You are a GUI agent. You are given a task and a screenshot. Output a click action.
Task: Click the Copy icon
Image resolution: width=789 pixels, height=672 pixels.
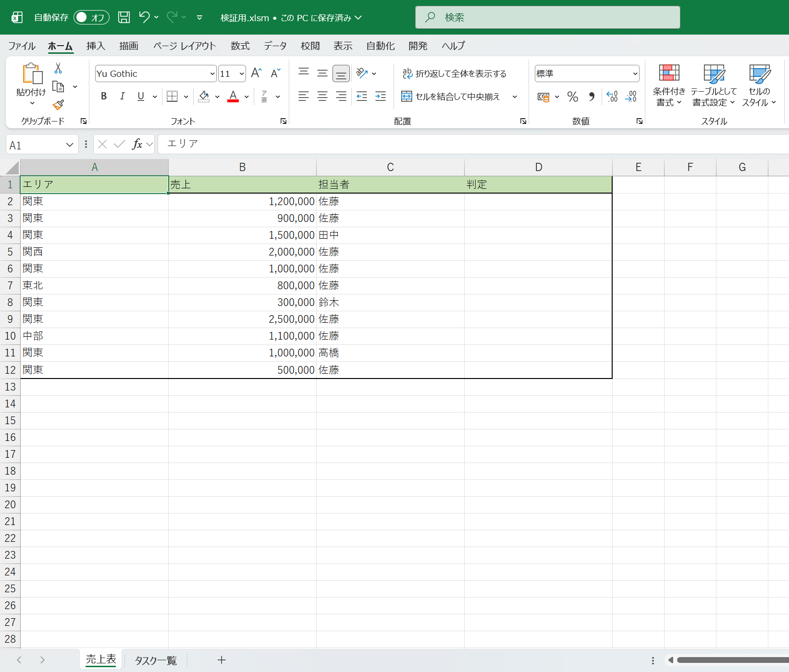[x=58, y=86]
